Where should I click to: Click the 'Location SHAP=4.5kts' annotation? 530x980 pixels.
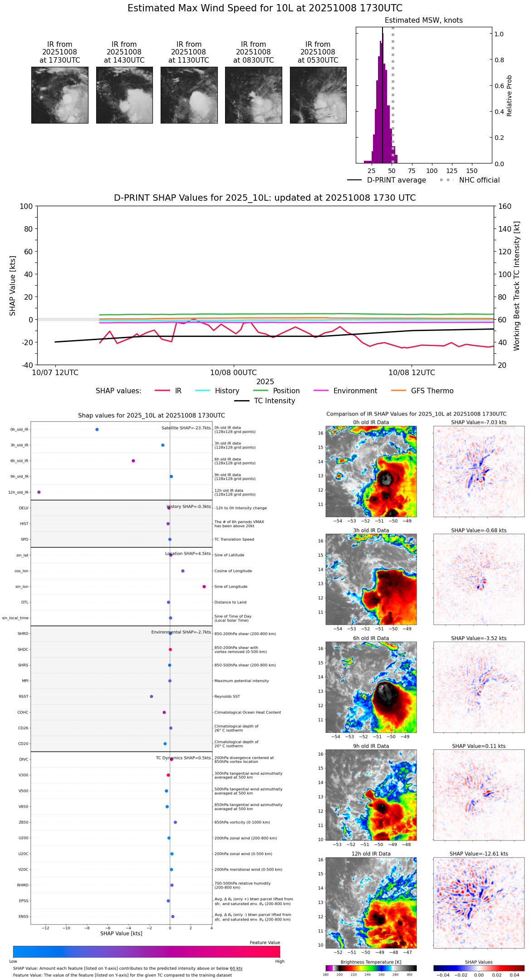tap(188, 554)
